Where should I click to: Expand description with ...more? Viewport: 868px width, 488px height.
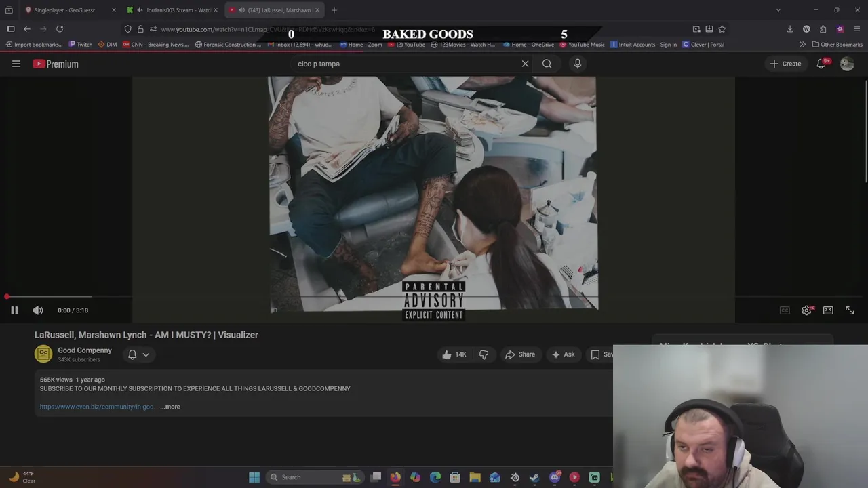tap(170, 407)
